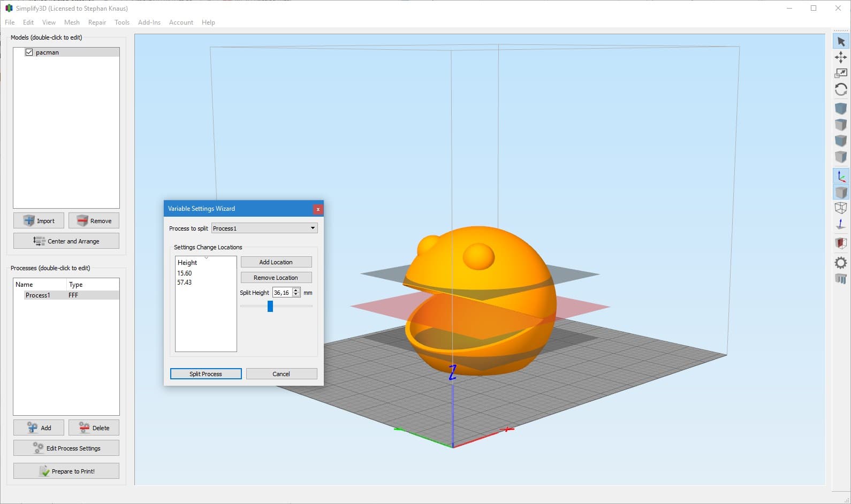Choose the scale model tool
This screenshot has height=504, width=851.
pyautogui.click(x=841, y=73)
